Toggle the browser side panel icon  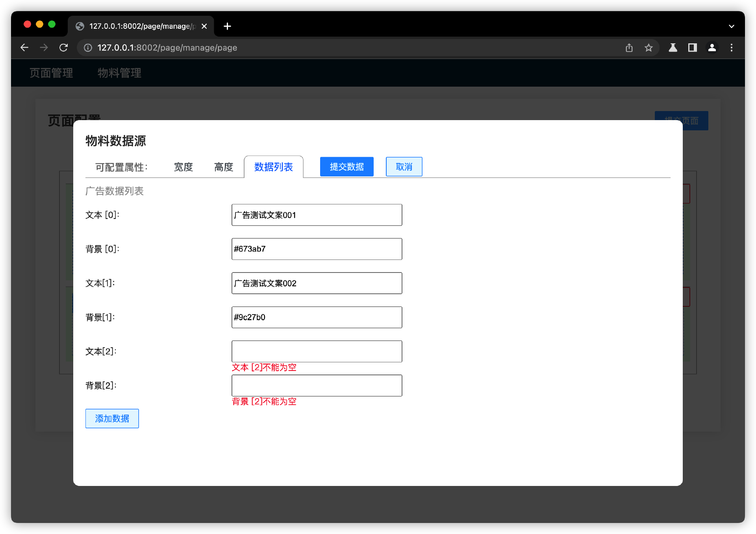(x=692, y=48)
